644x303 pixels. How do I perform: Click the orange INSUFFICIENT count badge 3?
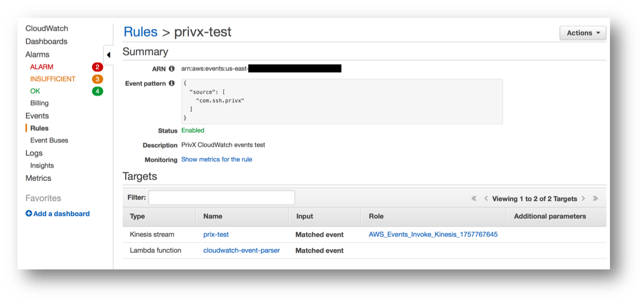coord(98,79)
